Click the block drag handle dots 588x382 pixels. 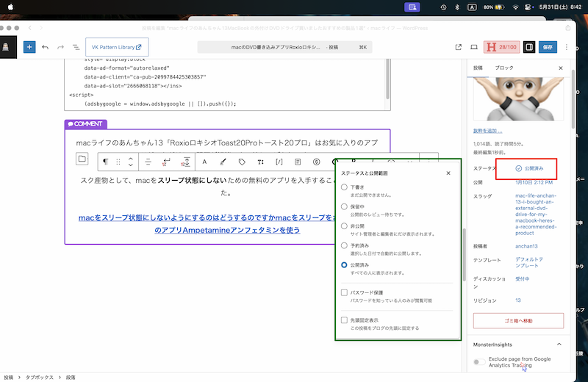tap(118, 162)
